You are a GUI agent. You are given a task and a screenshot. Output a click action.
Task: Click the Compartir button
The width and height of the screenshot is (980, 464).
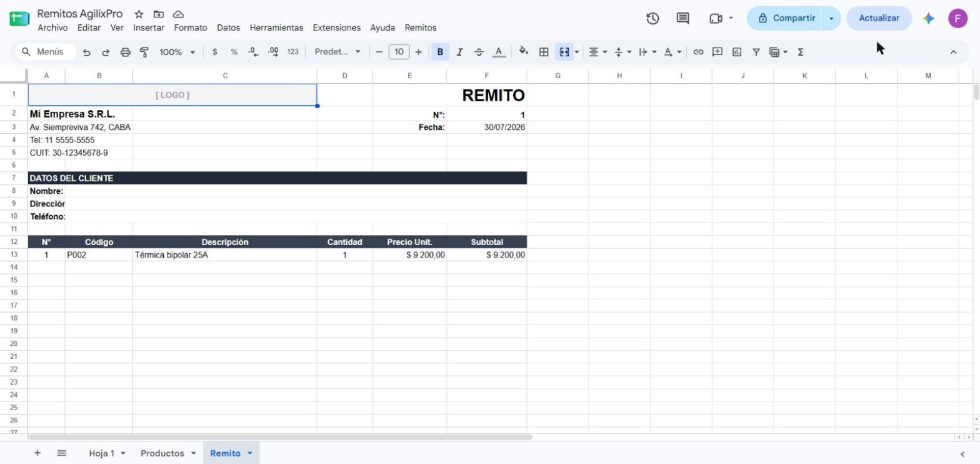click(x=786, y=18)
